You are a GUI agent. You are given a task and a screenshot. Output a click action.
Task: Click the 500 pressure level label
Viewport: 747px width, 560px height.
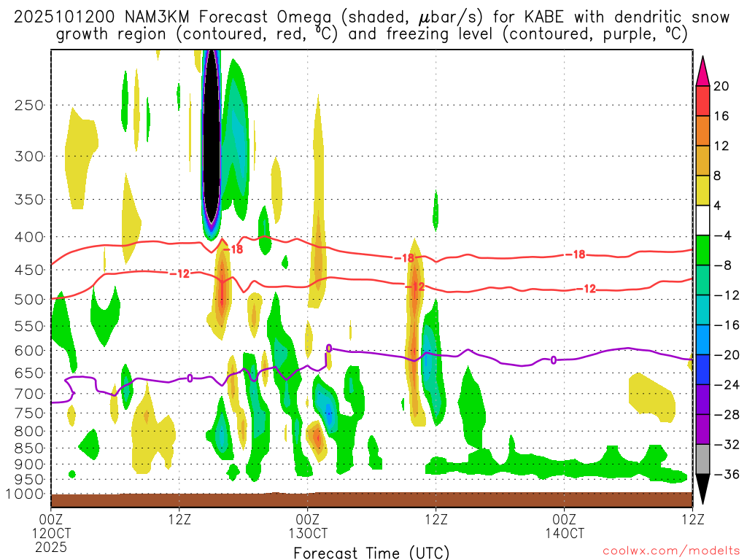[x=29, y=300]
